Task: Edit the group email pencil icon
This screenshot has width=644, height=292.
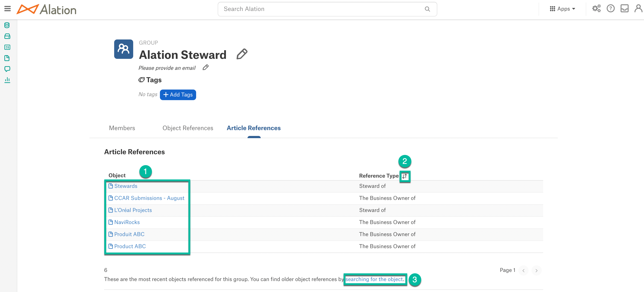Action: coord(205,67)
